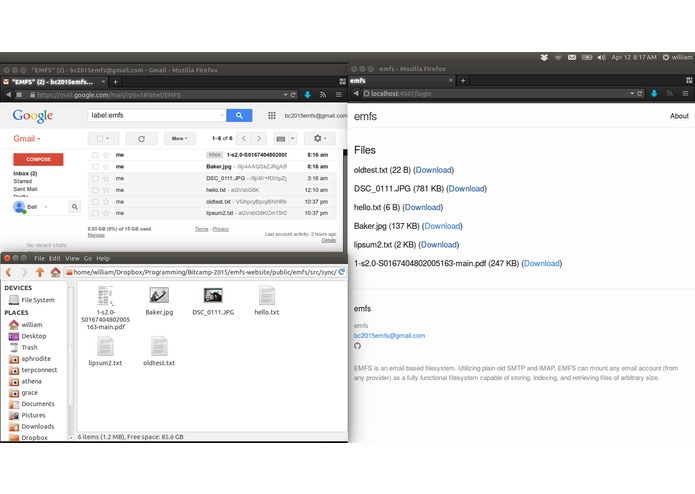Image resolution: width=695 pixels, height=494 pixels.
Task: Click file manager home icon
Action: click(x=55, y=272)
